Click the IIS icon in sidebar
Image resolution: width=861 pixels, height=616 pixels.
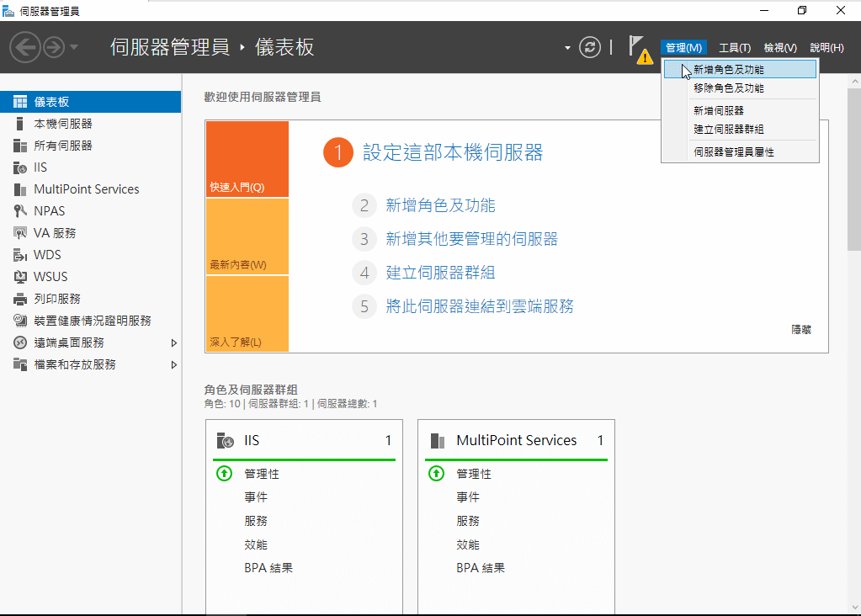click(20, 167)
